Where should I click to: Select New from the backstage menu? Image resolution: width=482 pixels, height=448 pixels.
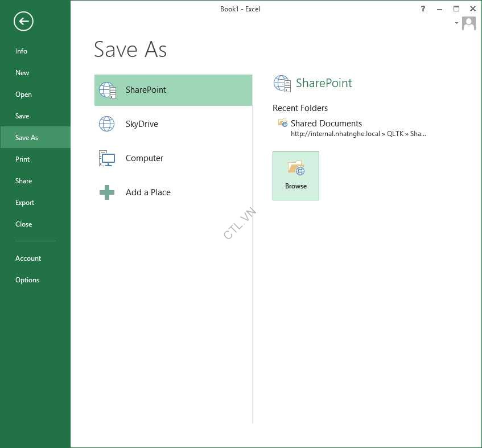click(x=22, y=73)
